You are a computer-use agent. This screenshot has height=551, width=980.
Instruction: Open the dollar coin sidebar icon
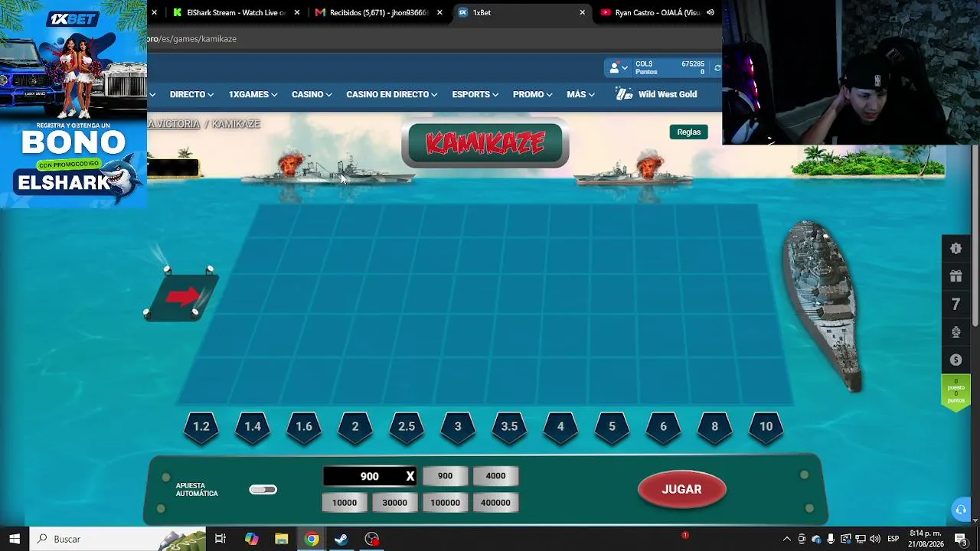[955, 360]
